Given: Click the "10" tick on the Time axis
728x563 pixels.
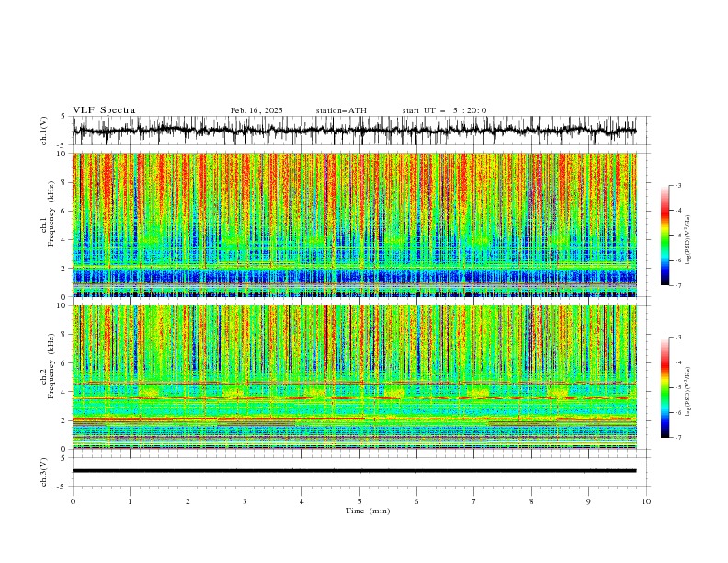Looking at the screenshot, I should click(646, 501).
